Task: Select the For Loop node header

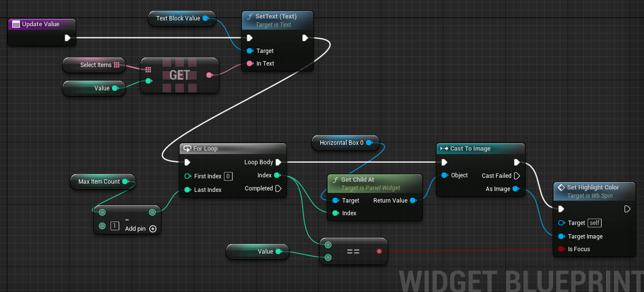Action: click(x=233, y=148)
